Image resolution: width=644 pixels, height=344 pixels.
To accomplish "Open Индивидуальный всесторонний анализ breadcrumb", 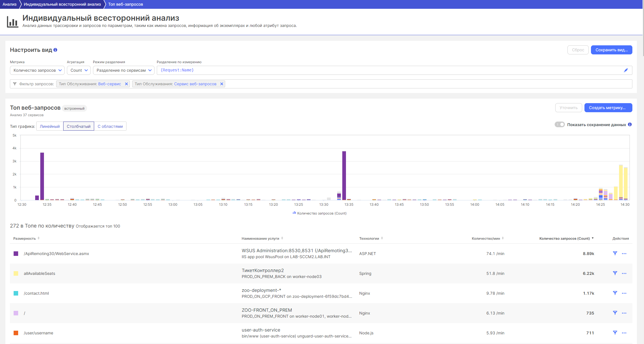I will click(x=62, y=4).
